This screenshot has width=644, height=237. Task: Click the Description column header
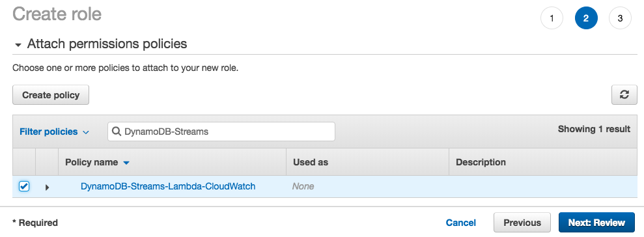tap(481, 162)
